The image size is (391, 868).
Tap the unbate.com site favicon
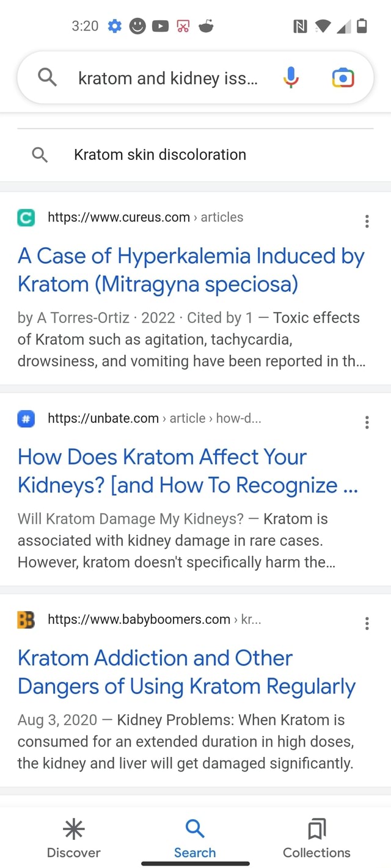click(25, 418)
